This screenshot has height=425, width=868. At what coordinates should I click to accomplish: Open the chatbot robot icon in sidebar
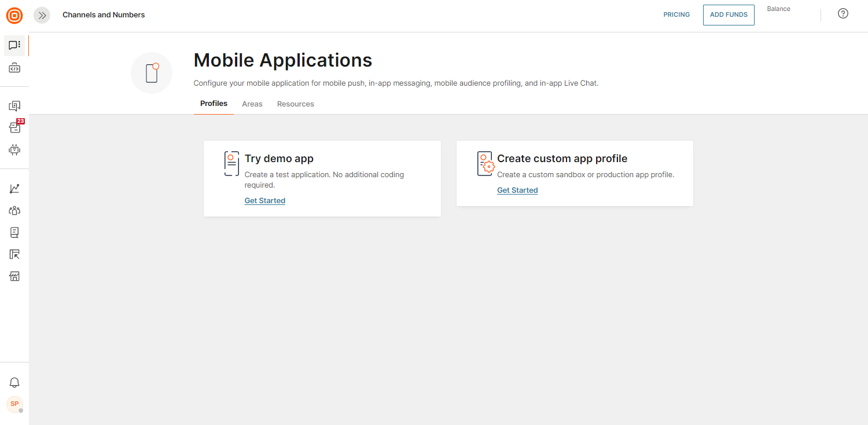pos(14,150)
